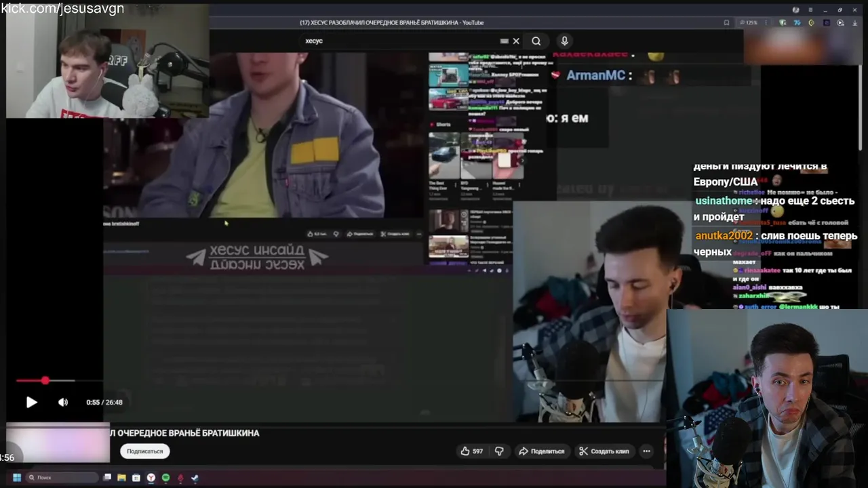Open second recommended video thumbnail in sidebar

point(448,99)
